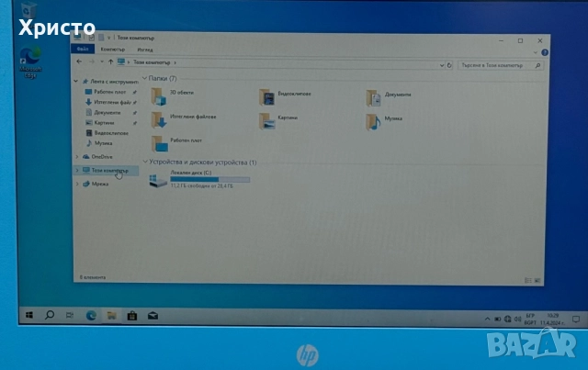Open the notification center icon

pos(576,320)
